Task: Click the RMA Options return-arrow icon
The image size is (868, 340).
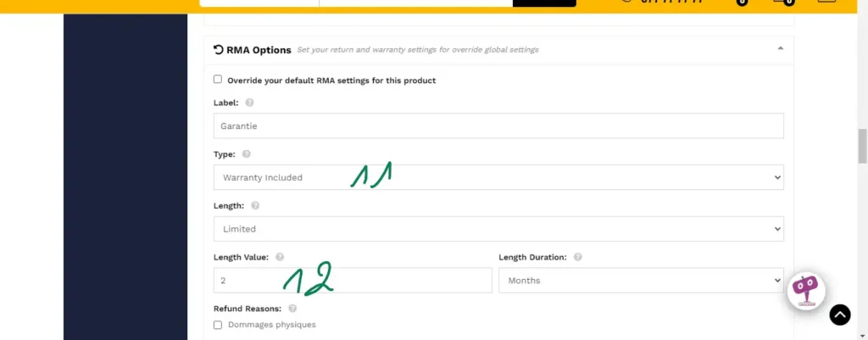Action: (x=219, y=50)
